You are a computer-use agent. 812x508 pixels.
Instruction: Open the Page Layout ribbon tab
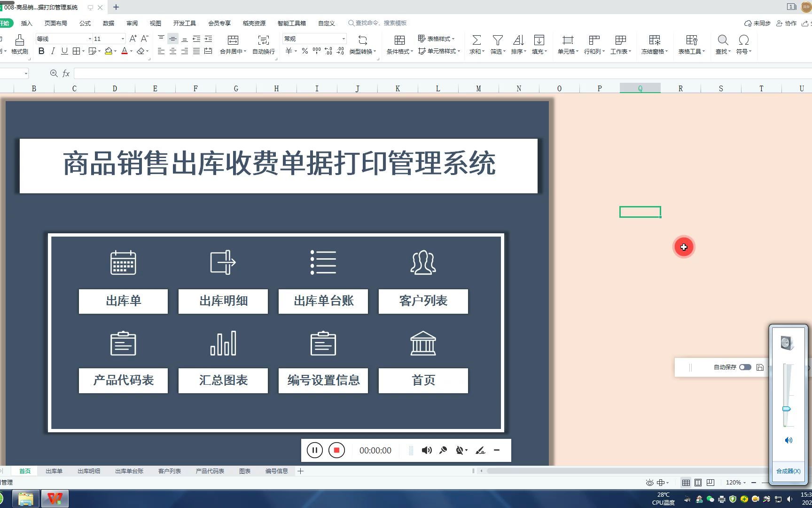pos(56,23)
